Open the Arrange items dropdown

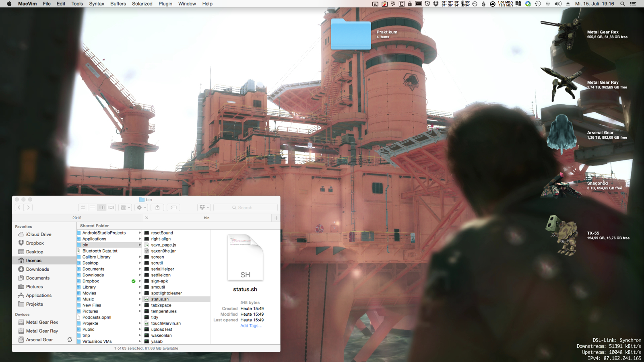pyautogui.click(x=125, y=208)
